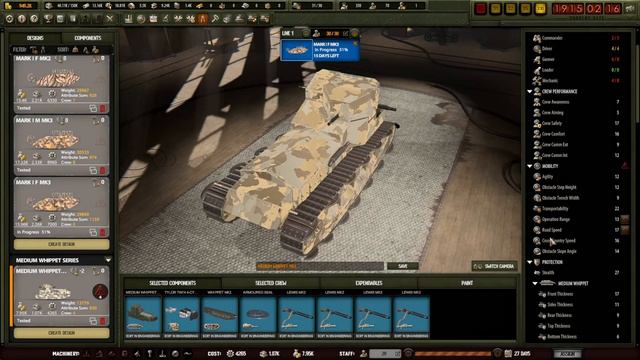Delete the Mark I F MK2 design
This screenshot has width=640, height=360.
(x=103, y=108)
